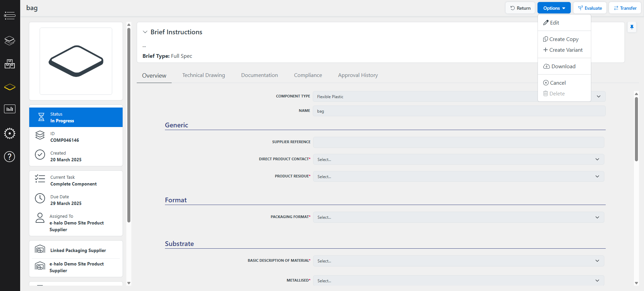Click the Substrate section heading

click(179, 244)
